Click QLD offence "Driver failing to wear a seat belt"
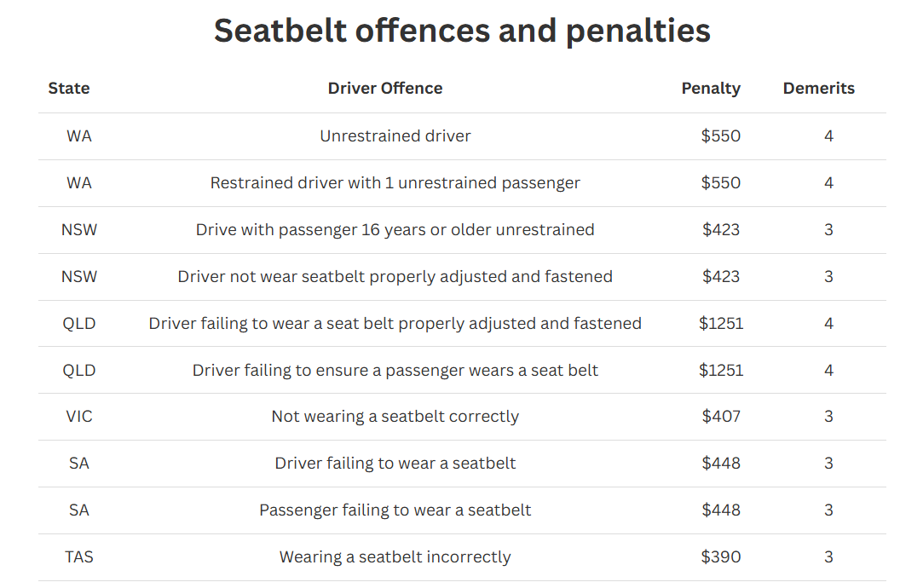The height and width of the screenshot is (588, 900). pyautogui.click(x=395, y=324)
